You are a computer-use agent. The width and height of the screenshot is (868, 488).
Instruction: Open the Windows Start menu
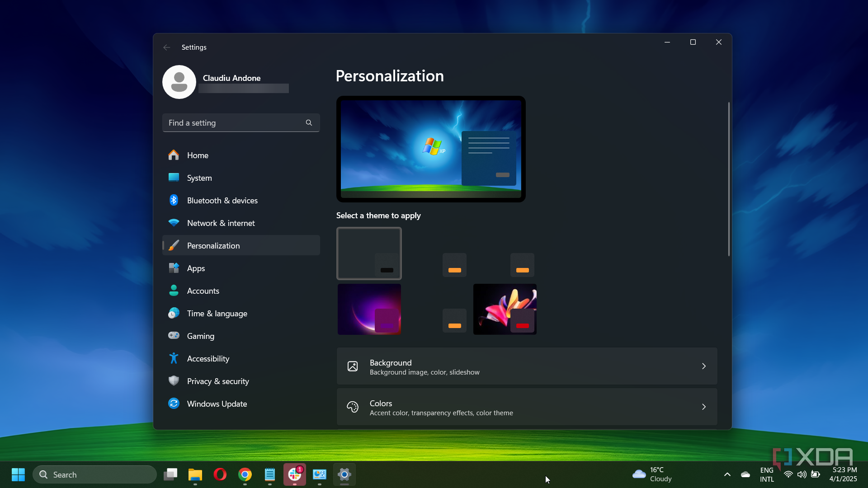[x=18, y=474]
